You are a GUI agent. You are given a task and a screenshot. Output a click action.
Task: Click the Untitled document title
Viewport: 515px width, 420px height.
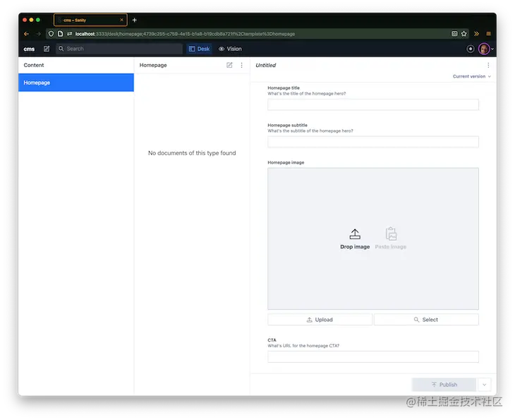[266, 65]
